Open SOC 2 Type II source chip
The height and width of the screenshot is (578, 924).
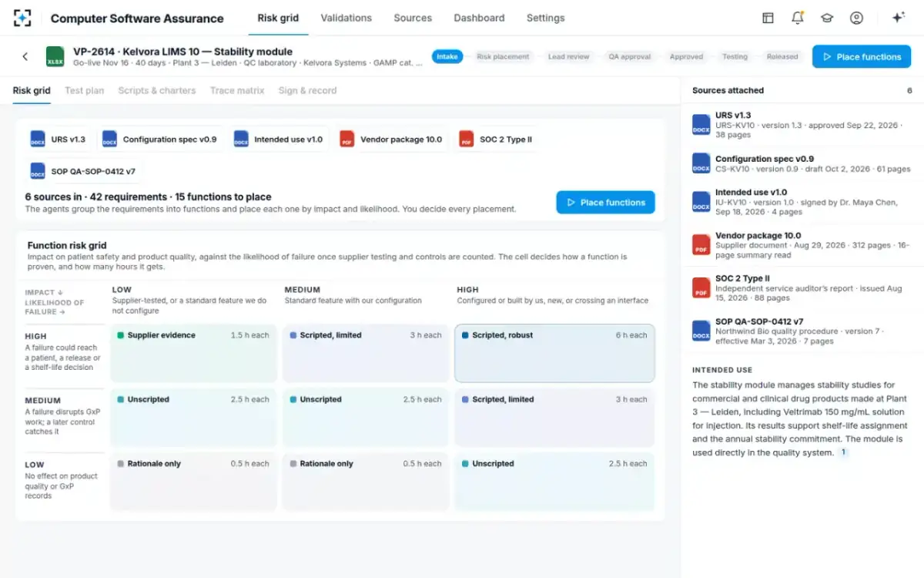tap(496, 139)
